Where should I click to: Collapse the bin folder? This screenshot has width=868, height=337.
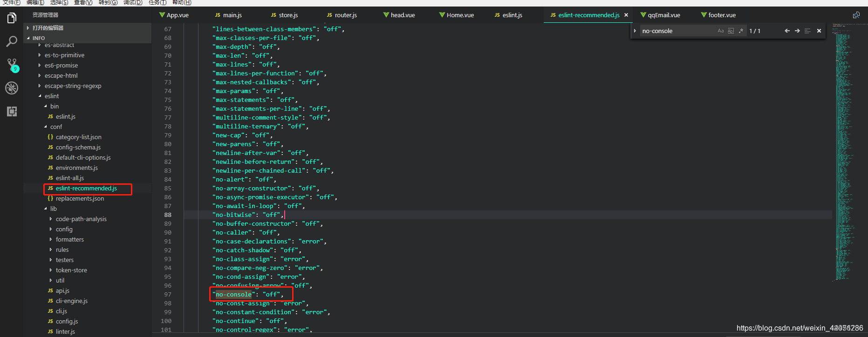54,106
